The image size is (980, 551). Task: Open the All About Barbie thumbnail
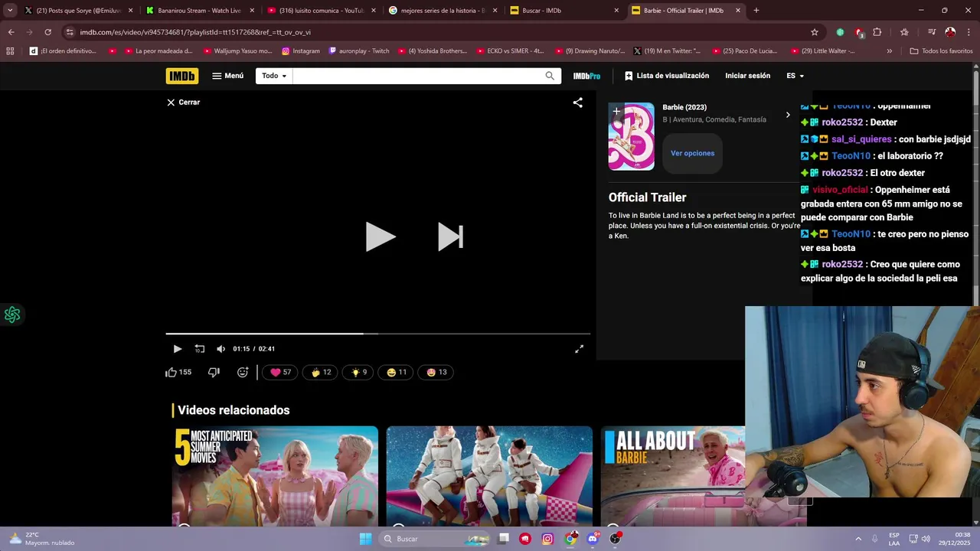tap(673, 475)
